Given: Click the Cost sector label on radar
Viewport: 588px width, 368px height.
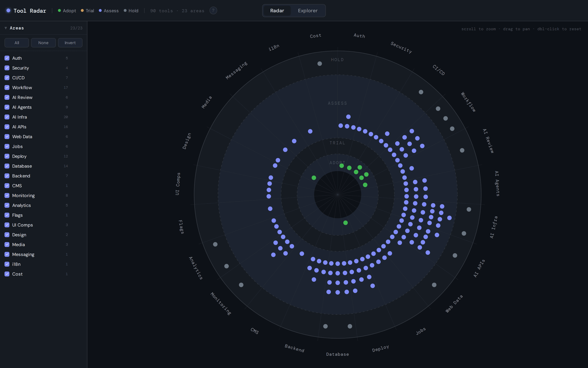Looking at the screenshot, I should (316, 36).
